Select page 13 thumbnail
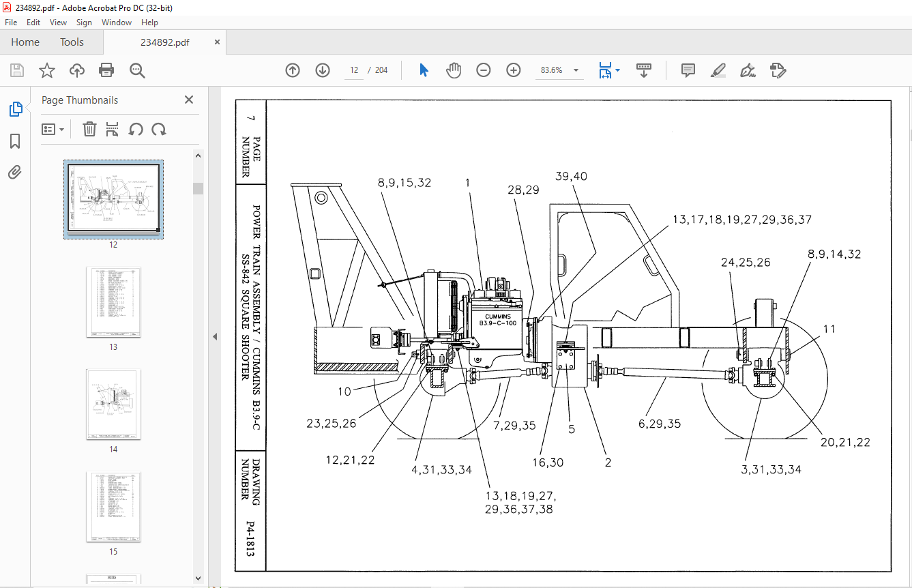912x588 pixels. pyautogui.click(x=113, y=302)
